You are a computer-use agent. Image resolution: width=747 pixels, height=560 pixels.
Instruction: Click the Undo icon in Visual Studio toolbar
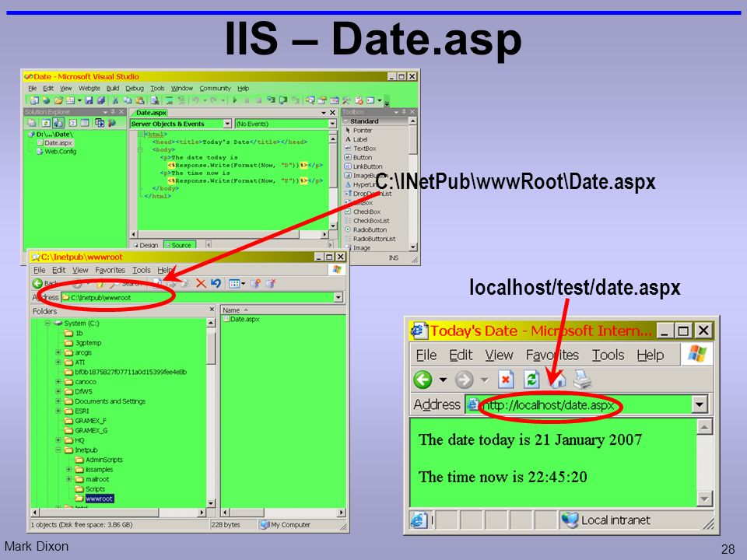pos(195,100)
